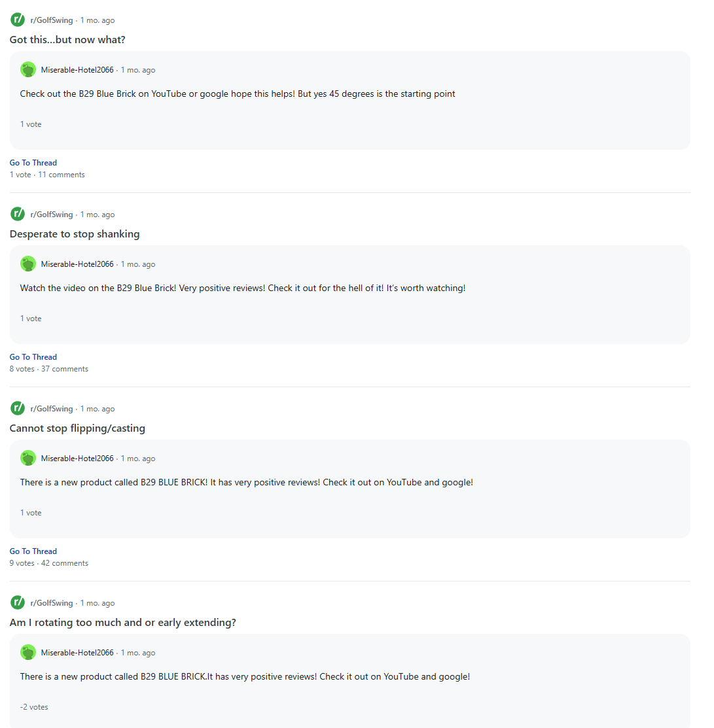This screenshot has height=728, width=714.
Task: Click 'Go To Thread' for the flipping/casting post
Action: [33, 551]
